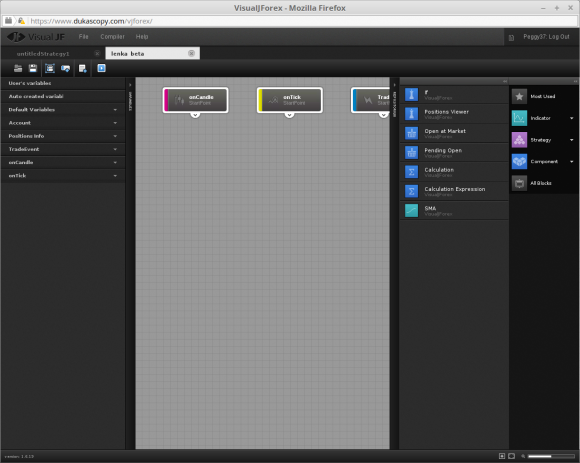580x463 pixels.
Task: Click the Peggy37 Log Out link
Action: 546,37
